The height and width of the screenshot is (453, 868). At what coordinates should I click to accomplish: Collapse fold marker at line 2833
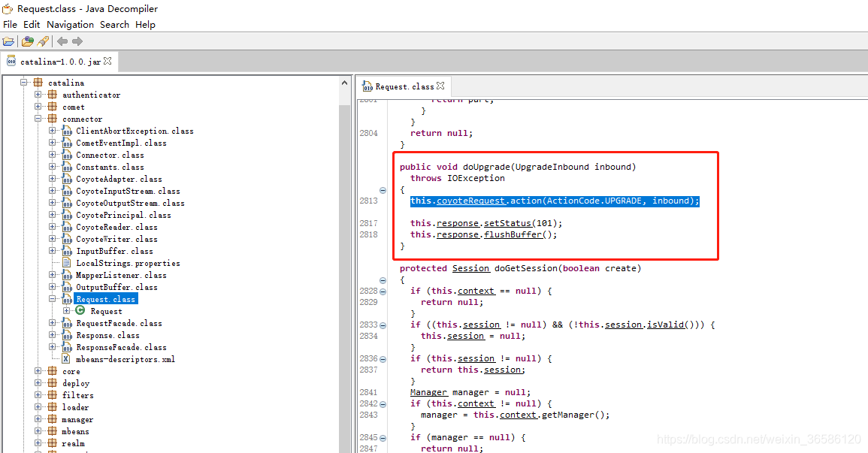[x=383, y=325]
